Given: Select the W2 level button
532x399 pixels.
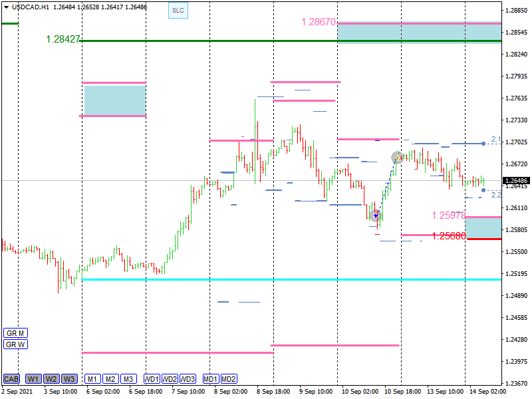Looking at the screenshot, I should [x=51, y=379].
